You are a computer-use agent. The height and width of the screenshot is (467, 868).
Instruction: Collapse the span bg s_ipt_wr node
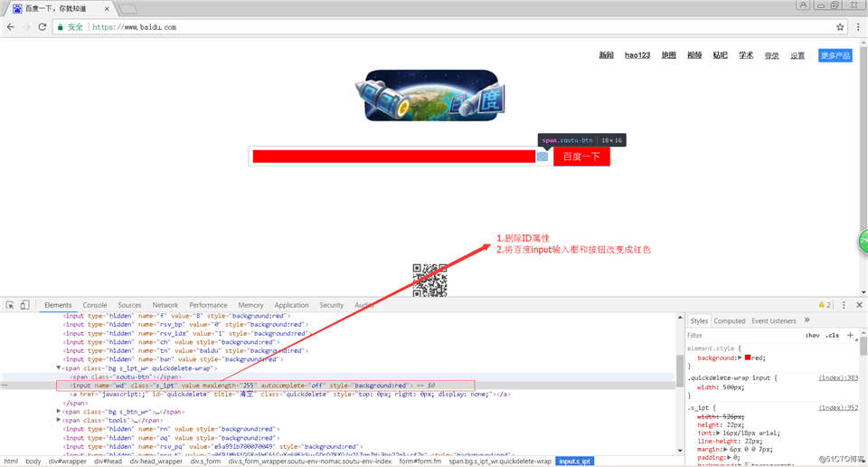coord(59,367)
